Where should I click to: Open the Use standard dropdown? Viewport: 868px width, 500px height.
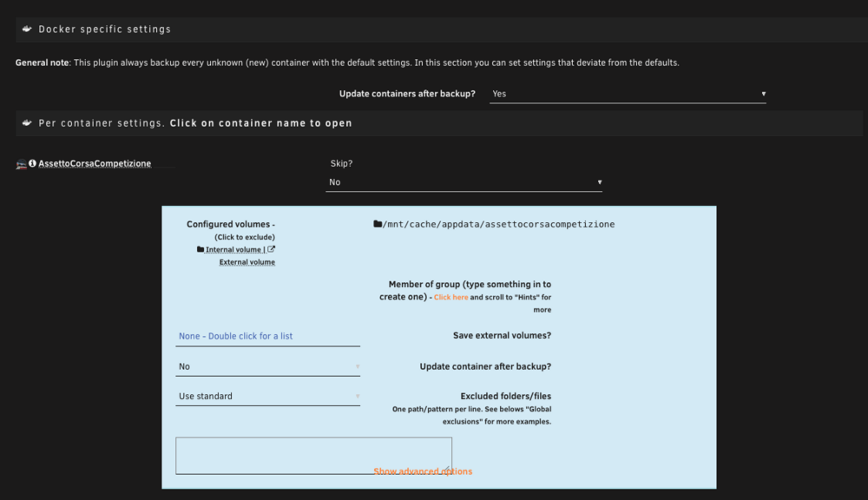click(267, 397)
